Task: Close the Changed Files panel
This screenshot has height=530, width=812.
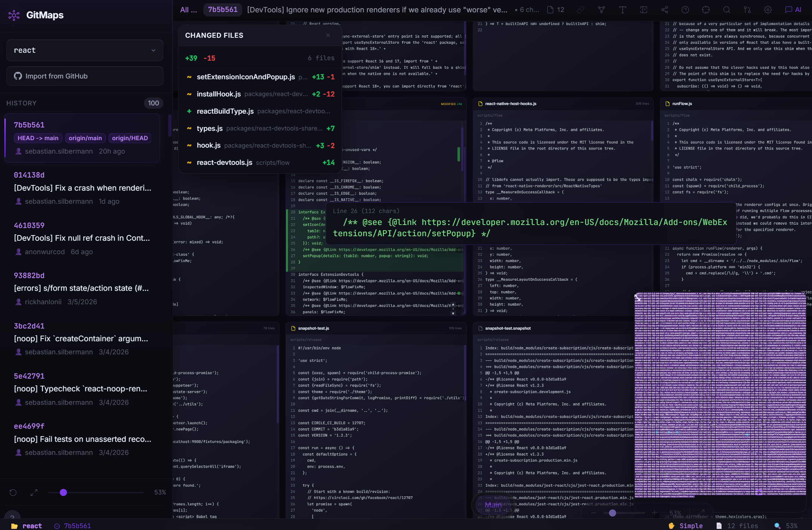Action: (x=328, y=36)
